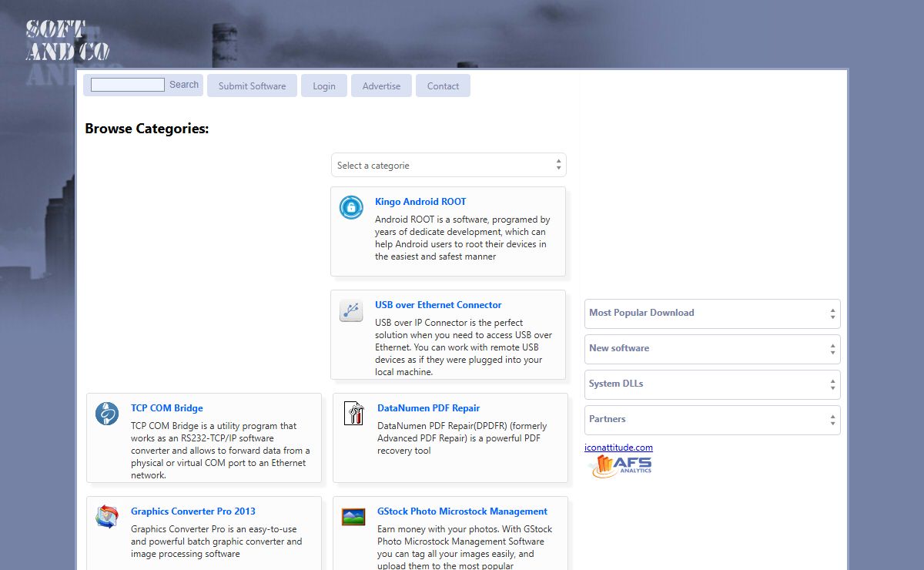Expand the New software list
The image size is (924, 570).
pos(712,349)
